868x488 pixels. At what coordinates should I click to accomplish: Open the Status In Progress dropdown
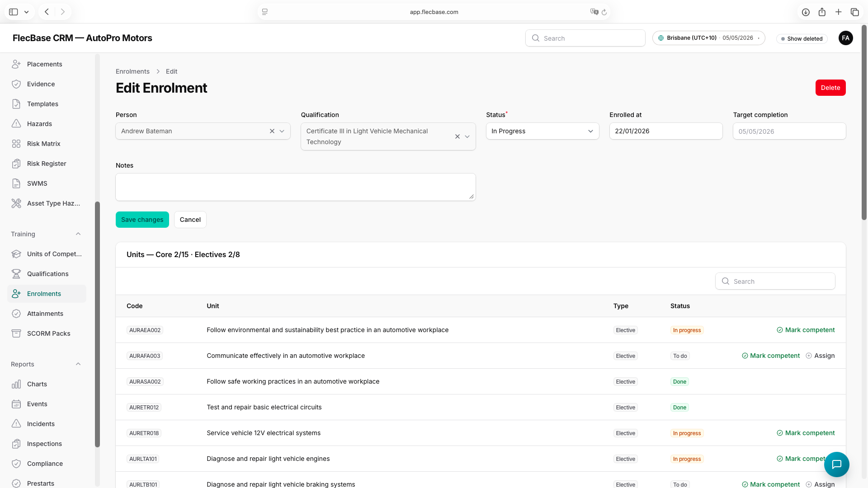click(x=542, y=131)
